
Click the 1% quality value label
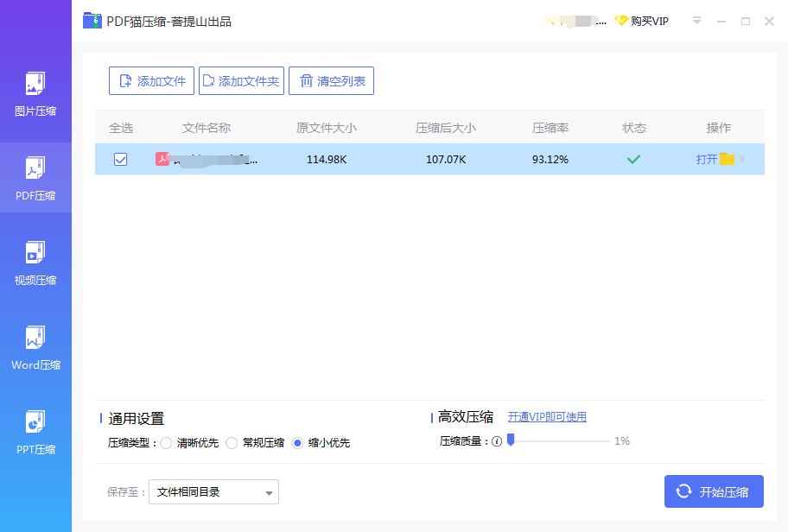point(622,441)
